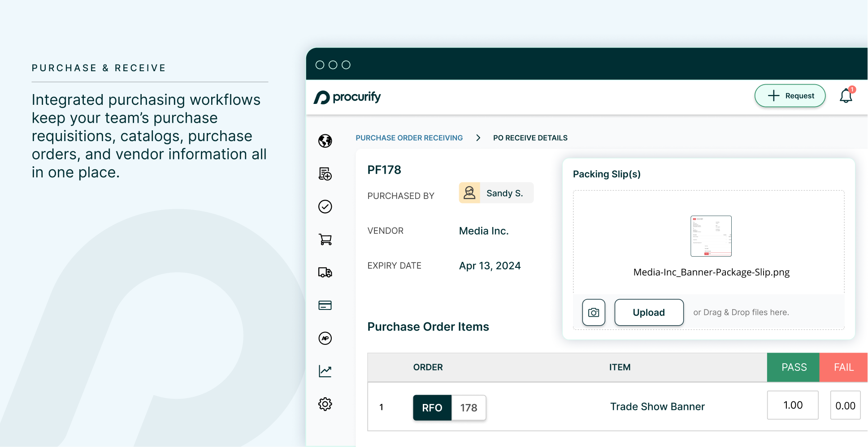Screen dimensions: 868x447
Task: Create a requisition via the document icon
Action: pyautogui.click(x=325, y=174)
